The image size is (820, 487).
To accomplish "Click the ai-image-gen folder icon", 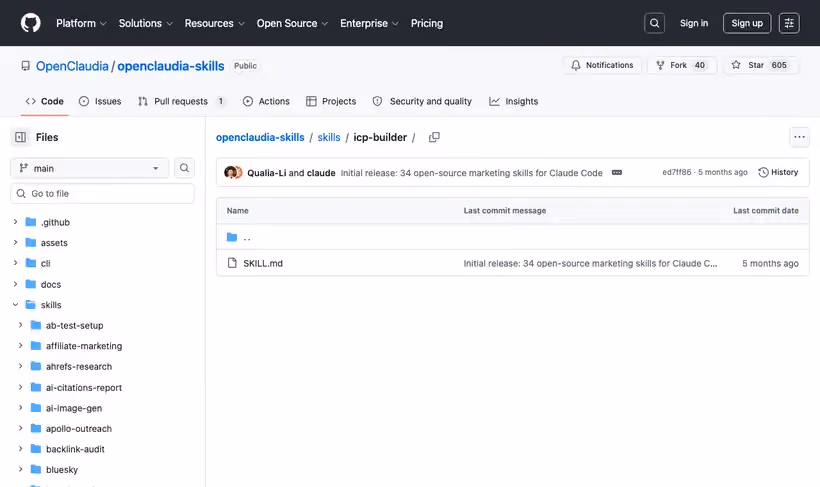I will [x=36, y=407].
